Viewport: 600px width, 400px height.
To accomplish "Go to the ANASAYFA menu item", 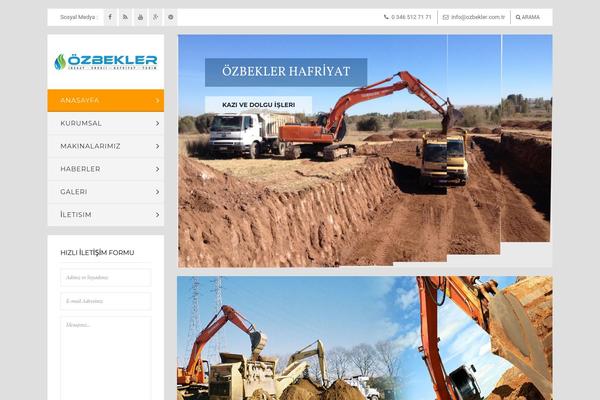I will [x=106, y=100].
